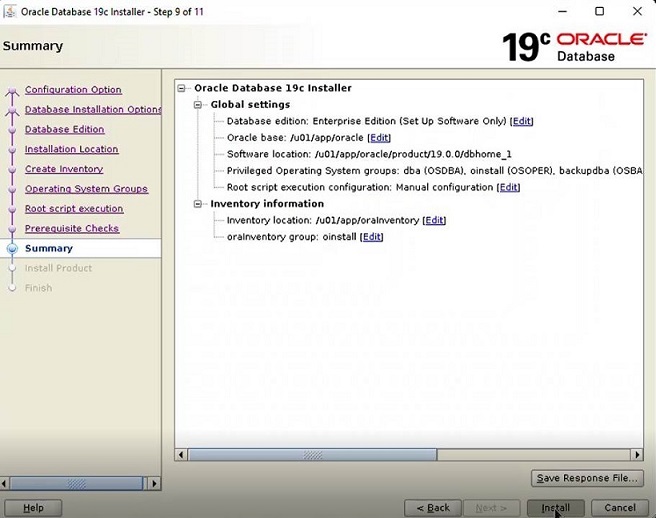Click the Software location line text

click(x=369, y=154)
